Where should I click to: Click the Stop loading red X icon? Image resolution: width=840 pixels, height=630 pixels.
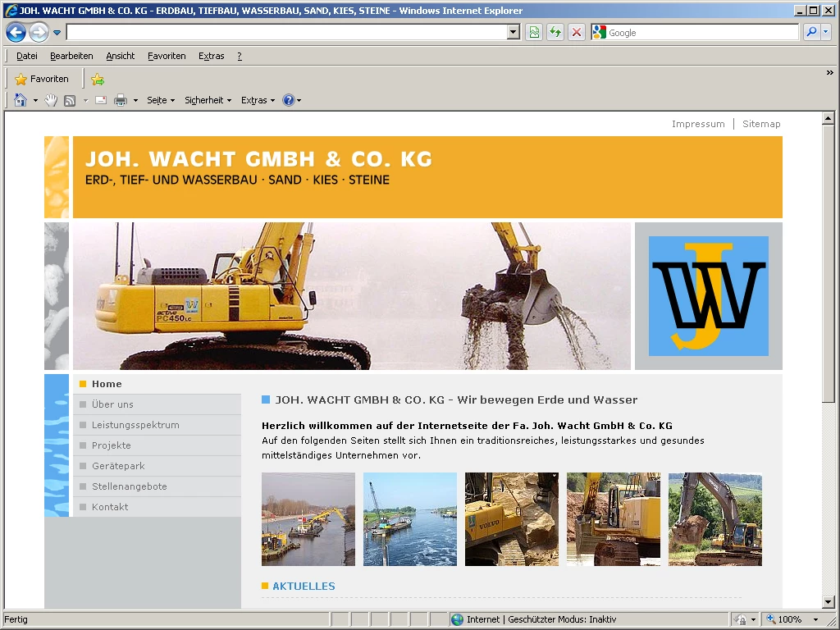pyautogui.click(x=577, y=33)
